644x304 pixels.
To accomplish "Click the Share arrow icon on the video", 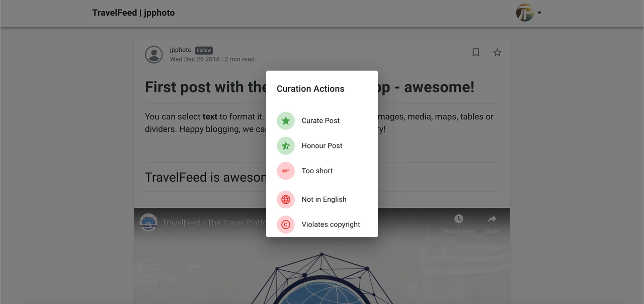I will [x=492, y=219].
